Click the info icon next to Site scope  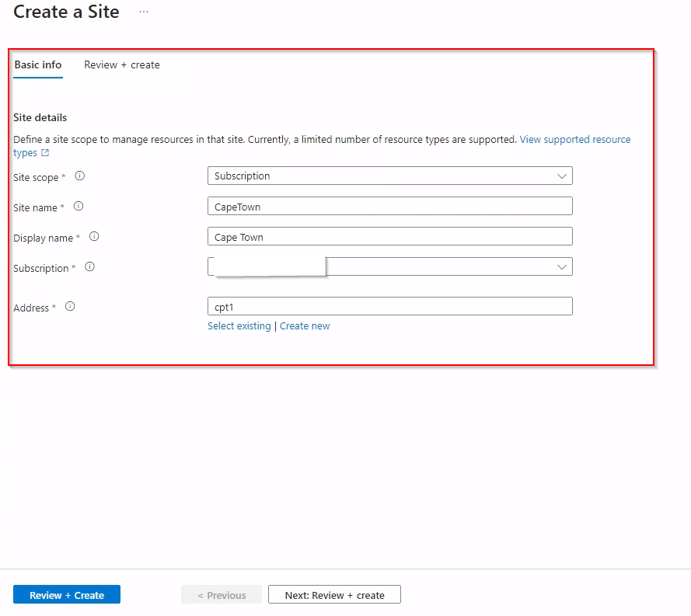point(79,176)
